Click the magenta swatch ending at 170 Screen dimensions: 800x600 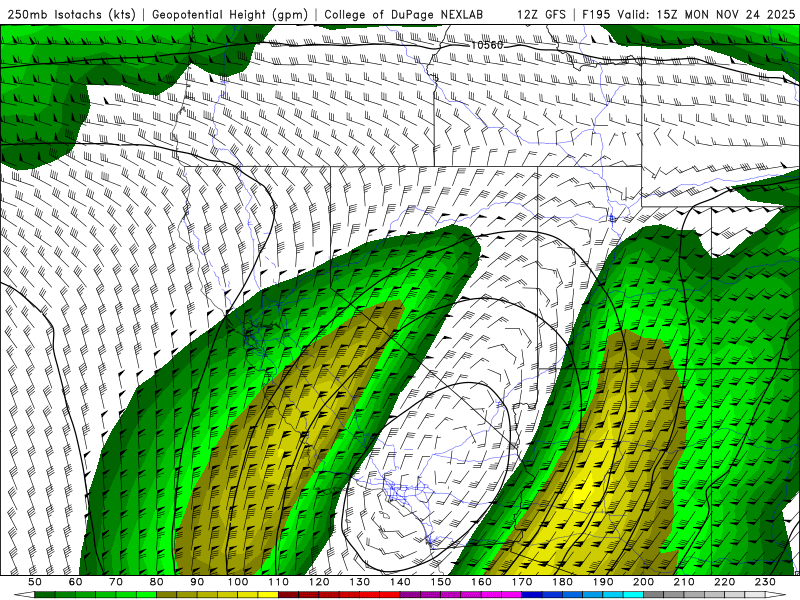[x=511, y=595]
